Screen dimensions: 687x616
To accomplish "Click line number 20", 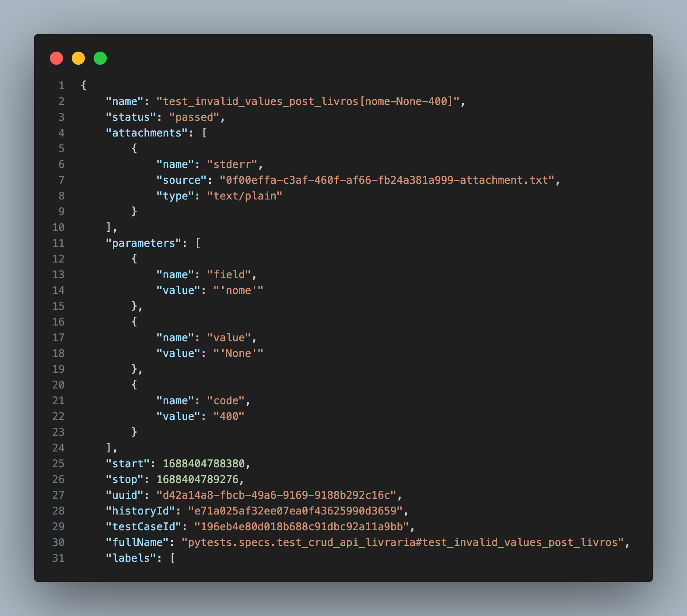I will point(58,385).
